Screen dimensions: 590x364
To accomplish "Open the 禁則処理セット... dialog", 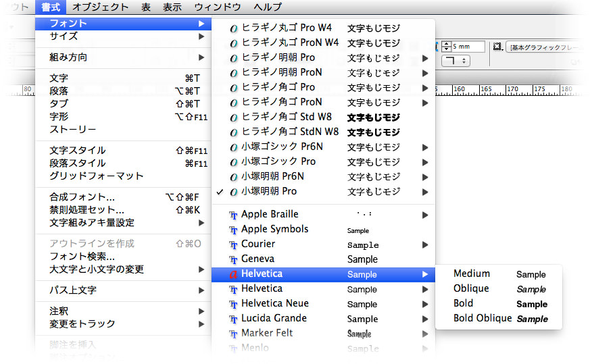I will pyautogui.click(x=123, y=210).
